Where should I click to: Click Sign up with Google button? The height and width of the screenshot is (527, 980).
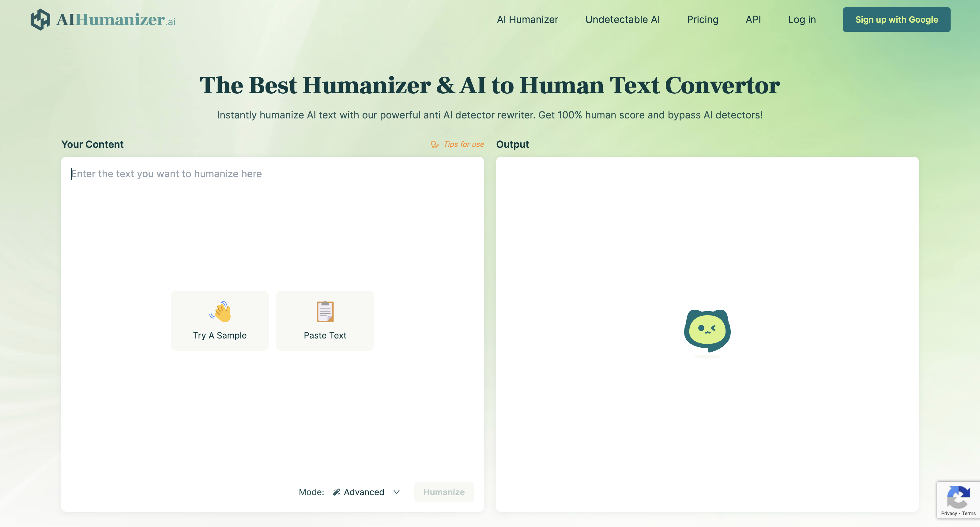[896, 19]
